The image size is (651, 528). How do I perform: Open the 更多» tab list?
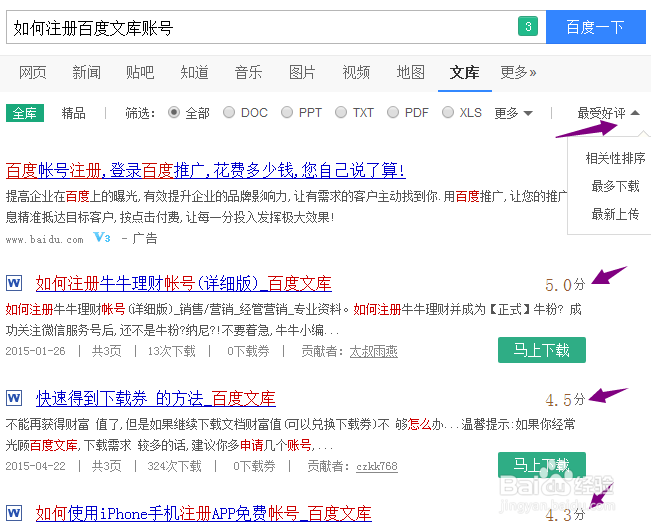coord(518,73)
